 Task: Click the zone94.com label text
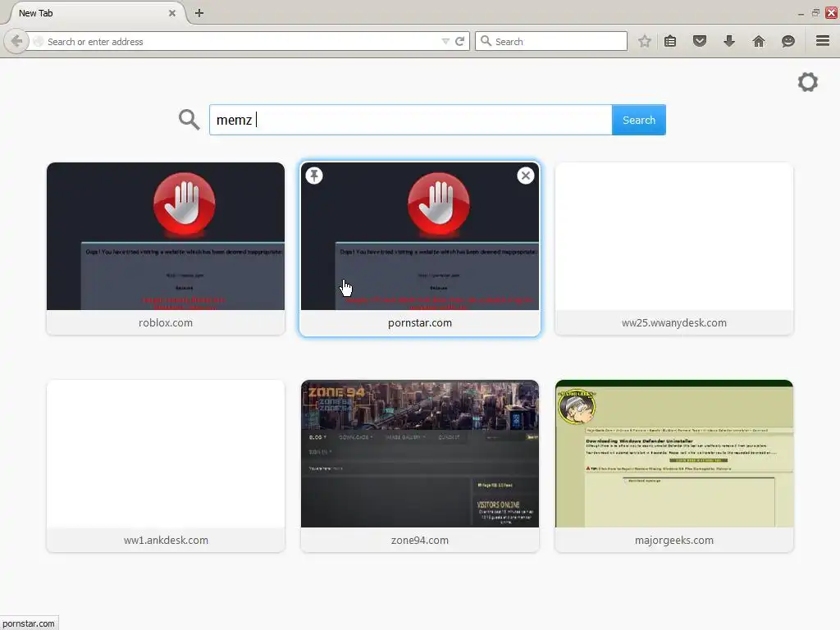tap(420, 540)
